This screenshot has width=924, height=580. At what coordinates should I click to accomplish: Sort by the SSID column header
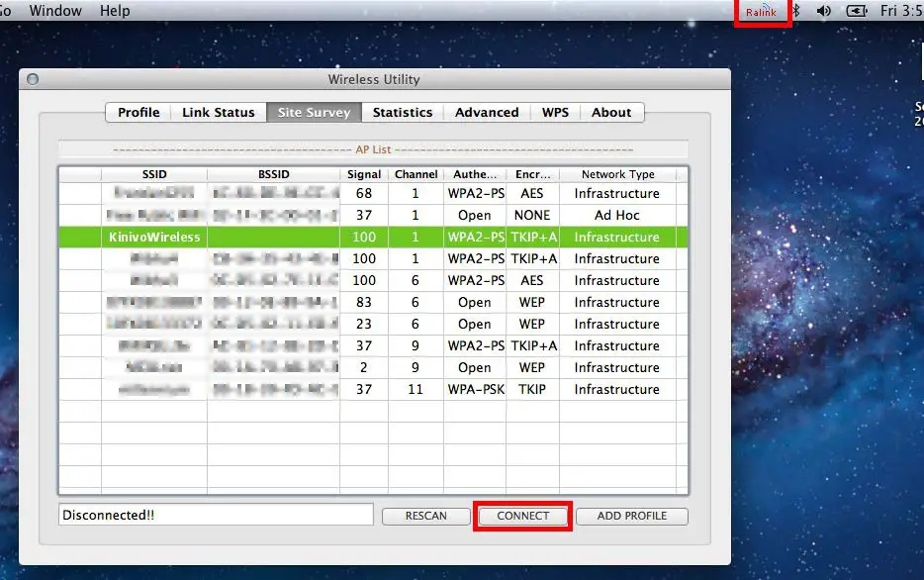pyautogui.click(x=154, y=174)
